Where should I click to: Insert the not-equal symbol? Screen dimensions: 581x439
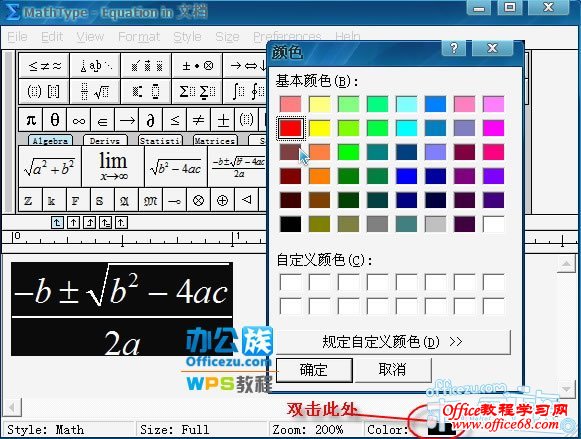pos(199,120)
